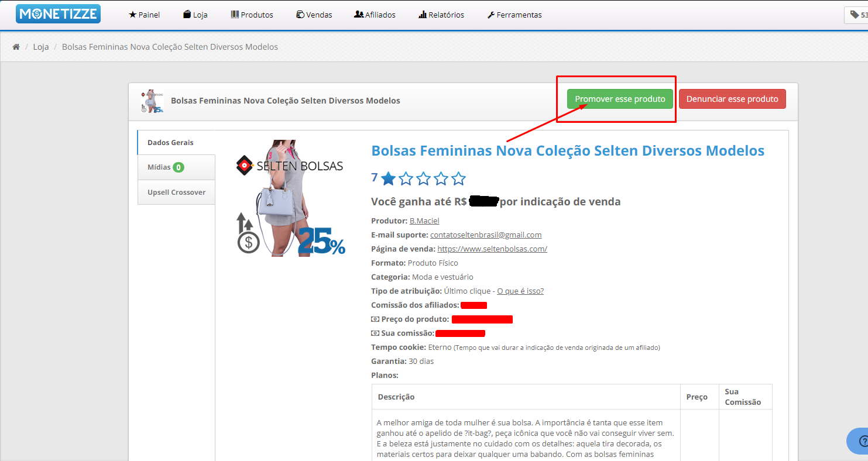Open the seltenbolsas.com sales page link
The height and width of the screenshot is (461, 868).
pos(492,249)
